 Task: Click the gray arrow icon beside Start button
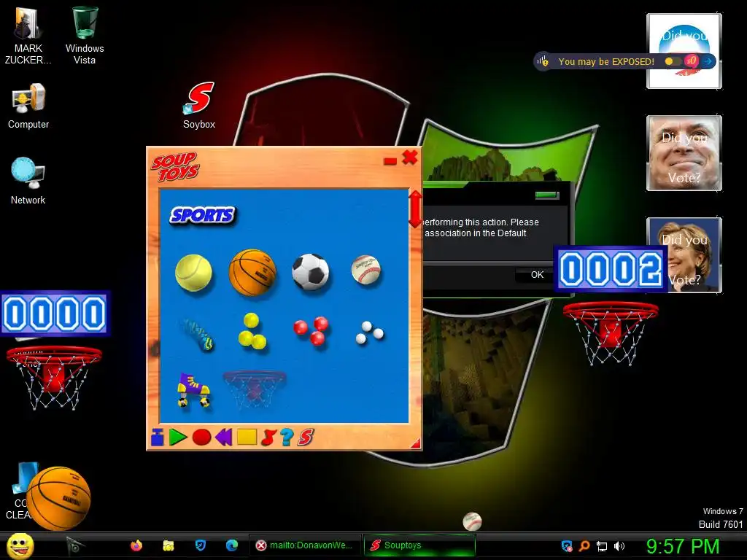click(x=74, y=545)
